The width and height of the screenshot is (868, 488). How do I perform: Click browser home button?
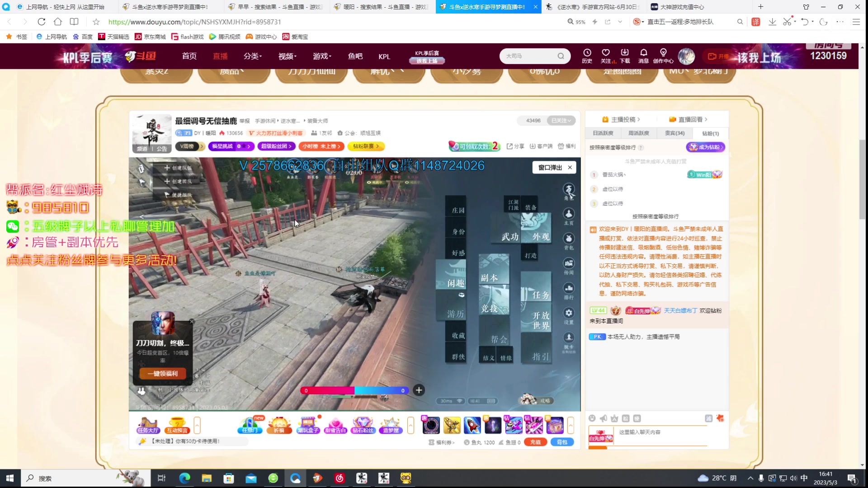tap(57, 22)
